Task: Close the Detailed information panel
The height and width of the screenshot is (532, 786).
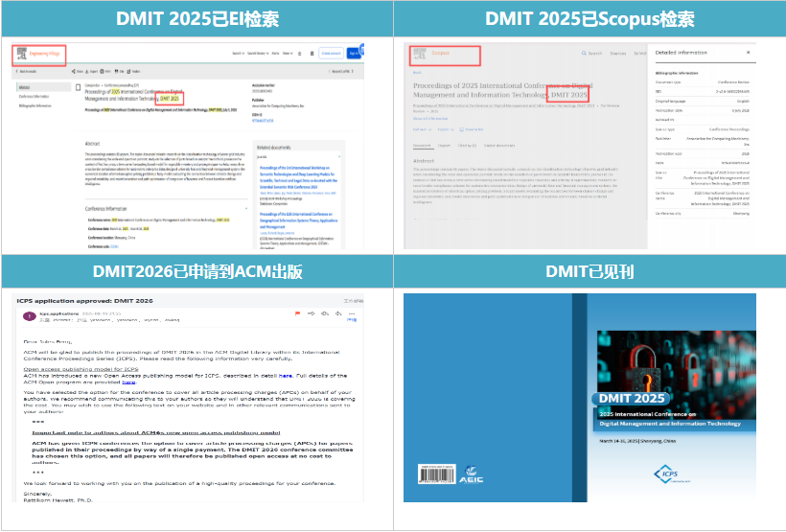Action: (749, 53)
